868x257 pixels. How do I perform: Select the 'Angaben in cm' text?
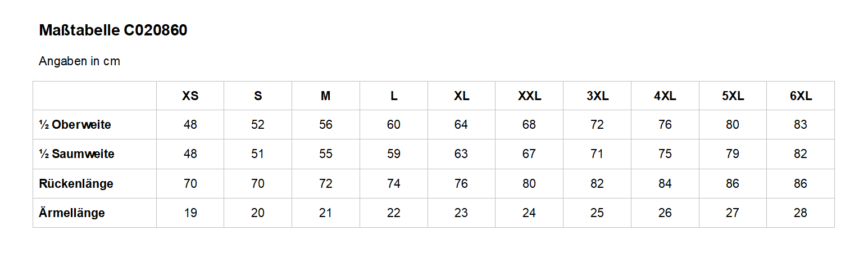pyautogui.click(x=79, y=61)
